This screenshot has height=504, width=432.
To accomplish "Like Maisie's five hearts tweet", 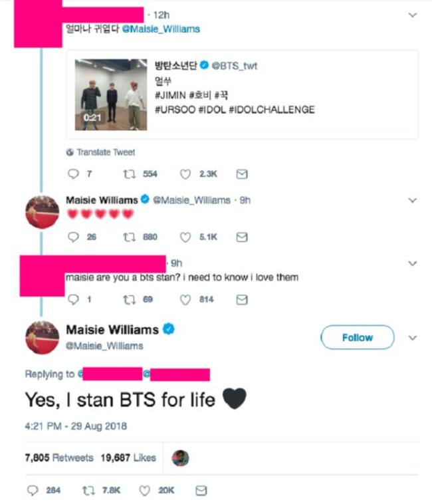I will tap(185, 237).
